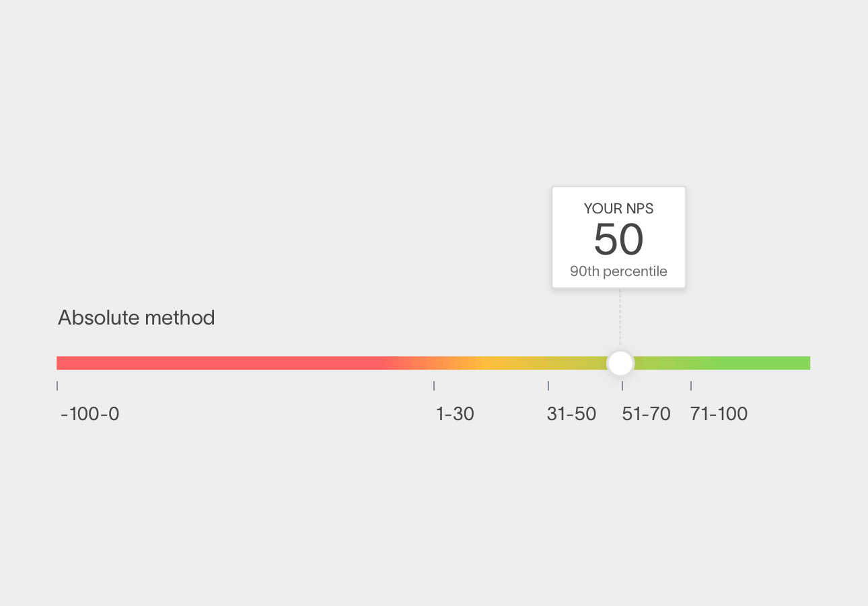The height and width of the screenshot is (606, 868).
Task: Select the "71-100" range label
Action: (x=719, y=414)
